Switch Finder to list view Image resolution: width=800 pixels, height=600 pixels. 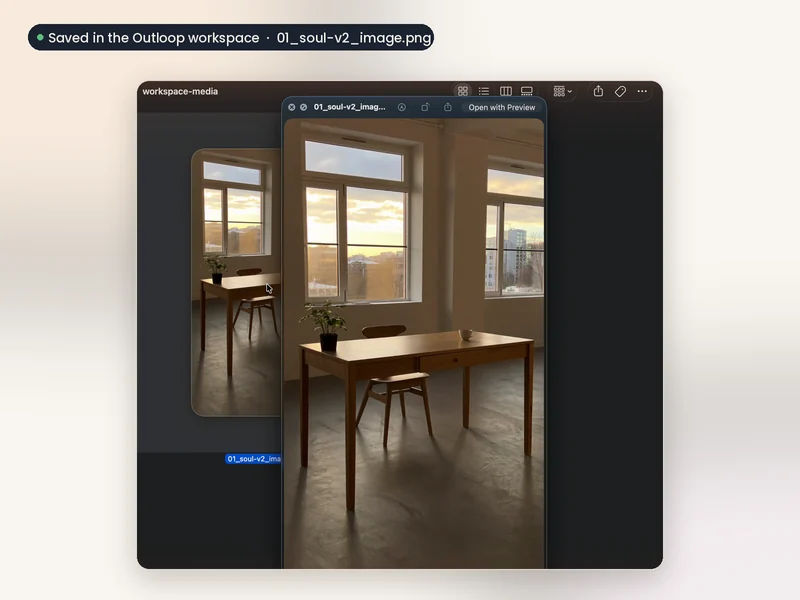coord(484,91)
